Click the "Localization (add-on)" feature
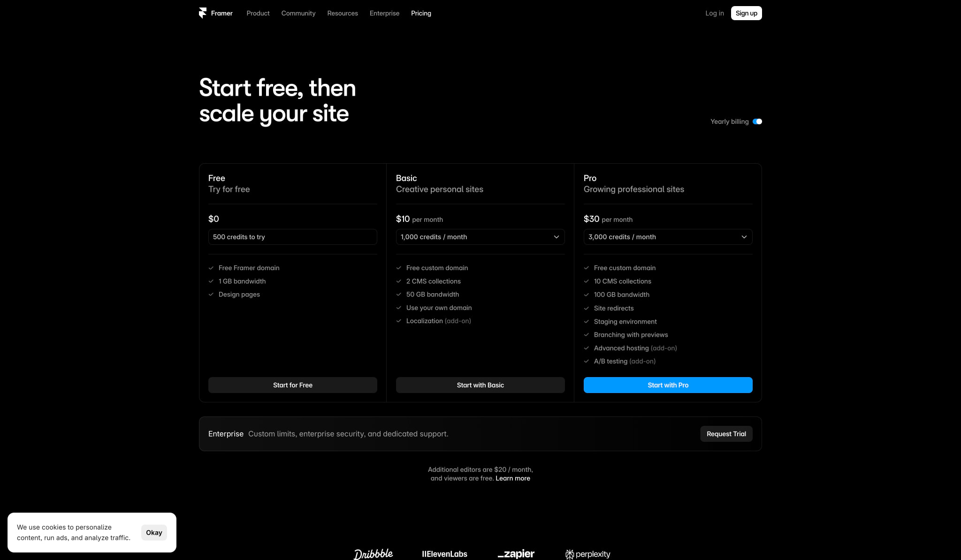 438,321
